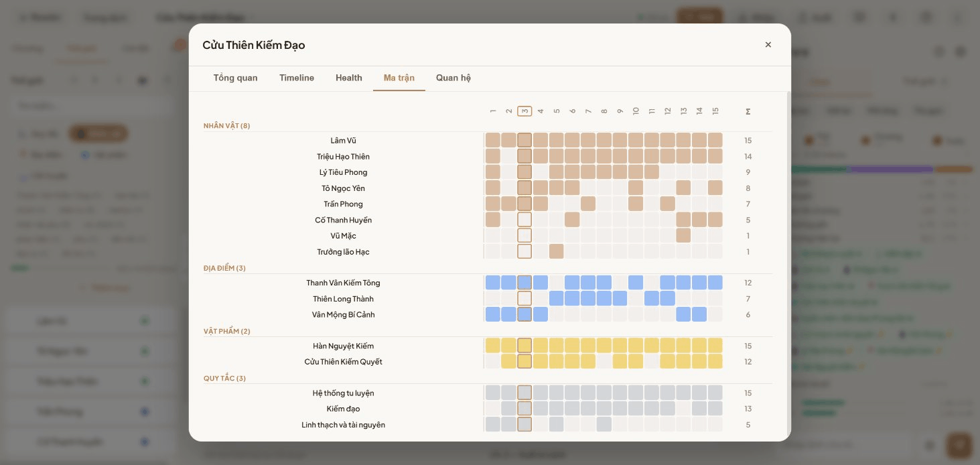980x465 pixels.
Task: Click Vân Mộng Bí Cảnh blue cell in chapter 14
Action: tap(699, 314)
